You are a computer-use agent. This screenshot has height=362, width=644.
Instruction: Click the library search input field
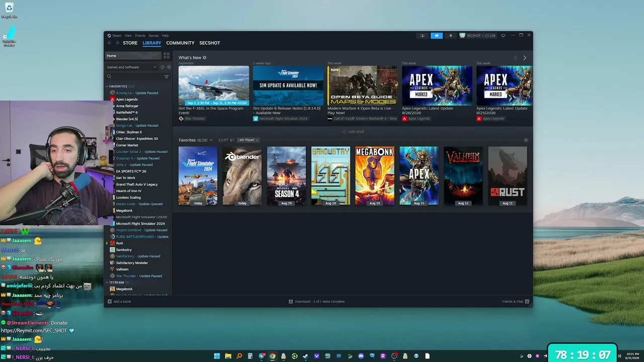point(134,76)
